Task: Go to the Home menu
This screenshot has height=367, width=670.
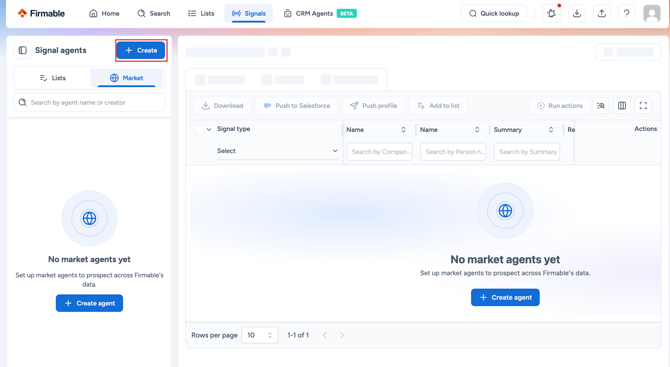Action: tap(104, 13)
